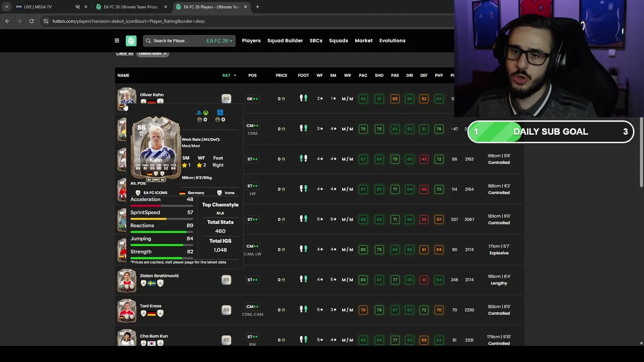The image size is (644, 362).
Task: Open Toni Kroos player page
Action: tap(150, 306)
